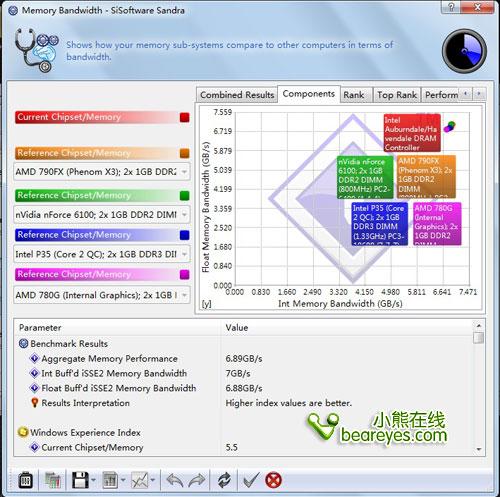
Task: Click the refresh arrows toolbar icon
Action: (224, 480)
